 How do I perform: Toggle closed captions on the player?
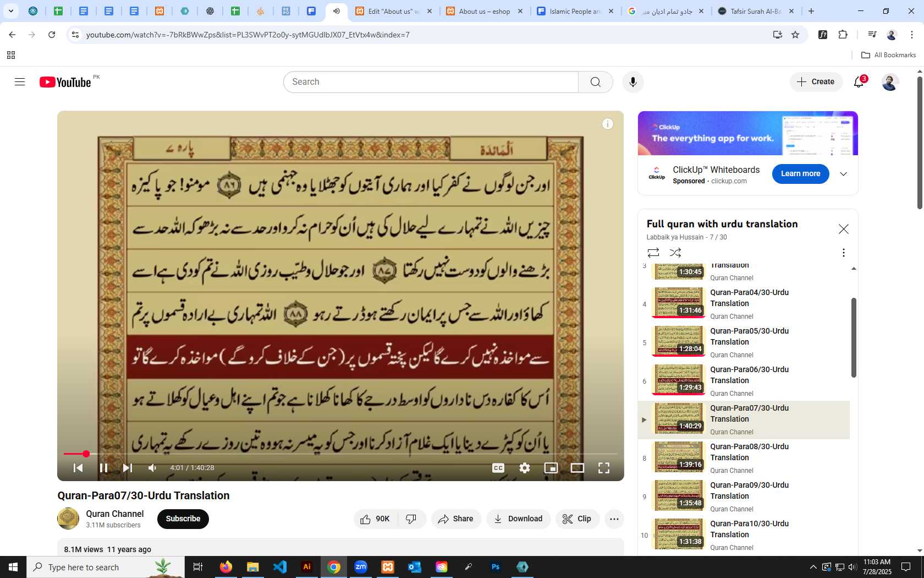(x=498, y=468)
